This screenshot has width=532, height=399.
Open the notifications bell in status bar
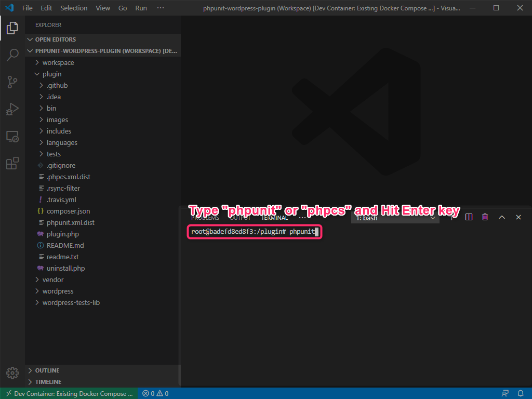(x=521, y=393)
